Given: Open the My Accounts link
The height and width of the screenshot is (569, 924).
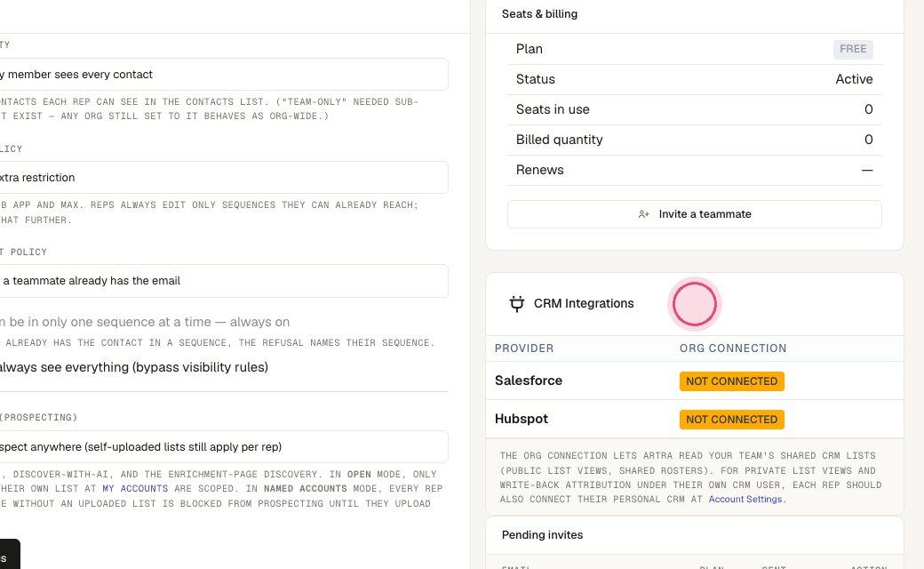Looking at the screenshot, I should pos(135,488).
